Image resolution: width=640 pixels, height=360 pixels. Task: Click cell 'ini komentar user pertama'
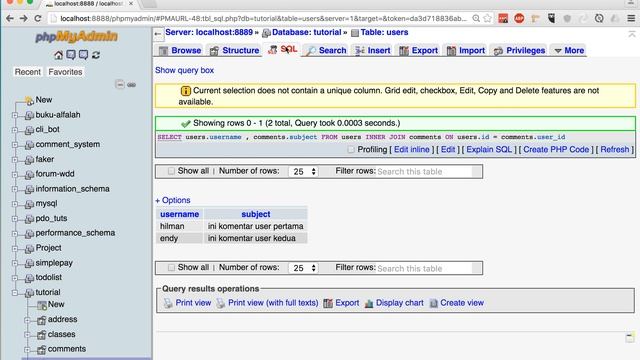pyautogui.click(x=256, y=226)
